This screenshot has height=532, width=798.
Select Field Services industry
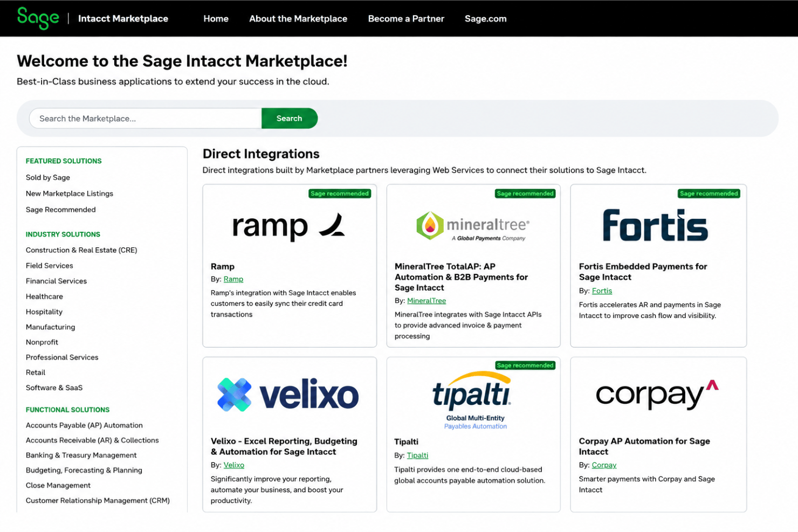click(x=50, y=266)
